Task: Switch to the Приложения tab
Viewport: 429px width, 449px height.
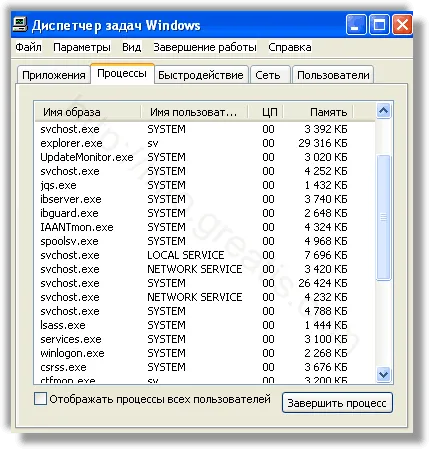Action: tap(54, 75)
